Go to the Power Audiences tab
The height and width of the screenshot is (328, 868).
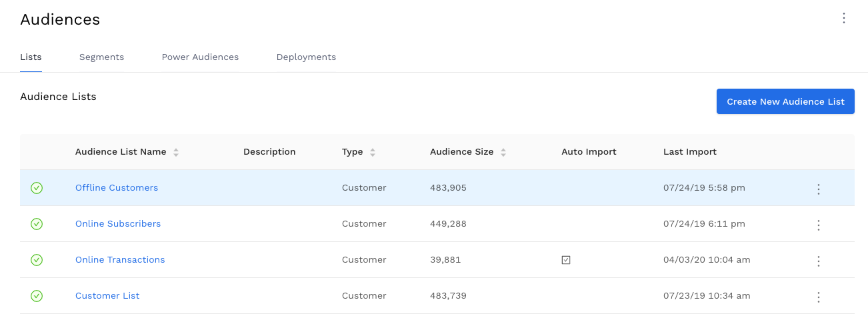click(x=200, y=57)
